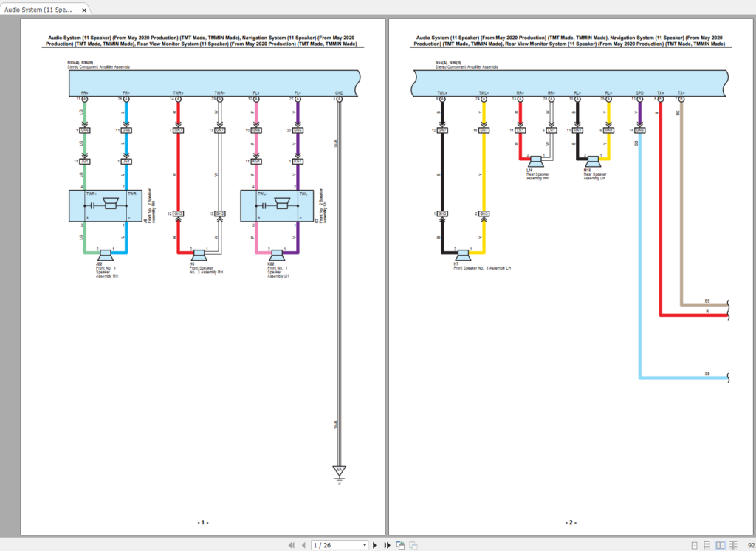Click the J6 Front No. 2 Speaker RH box
The height and width of the screenshot is (551, 756).
106,206
